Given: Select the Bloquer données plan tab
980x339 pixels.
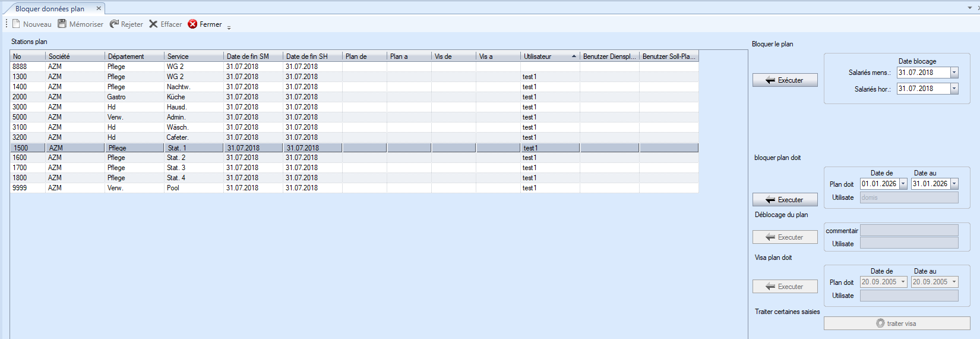Looking at the screenshot, I should pos(50,8).
